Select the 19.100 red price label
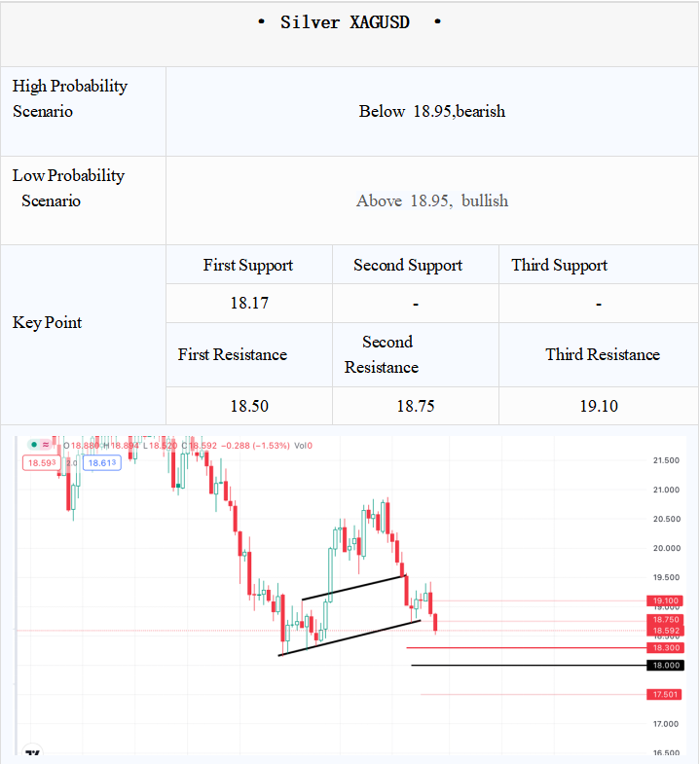 (x=665, y=600)
